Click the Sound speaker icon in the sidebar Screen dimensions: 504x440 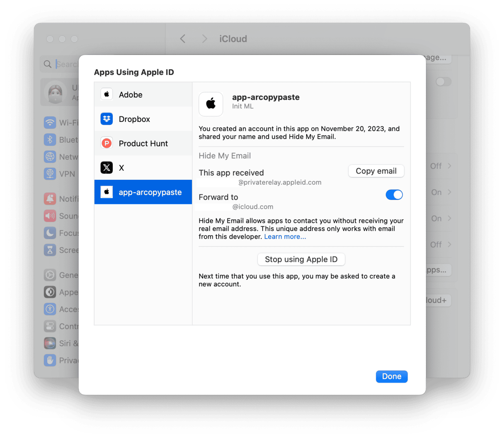(50, 216)
